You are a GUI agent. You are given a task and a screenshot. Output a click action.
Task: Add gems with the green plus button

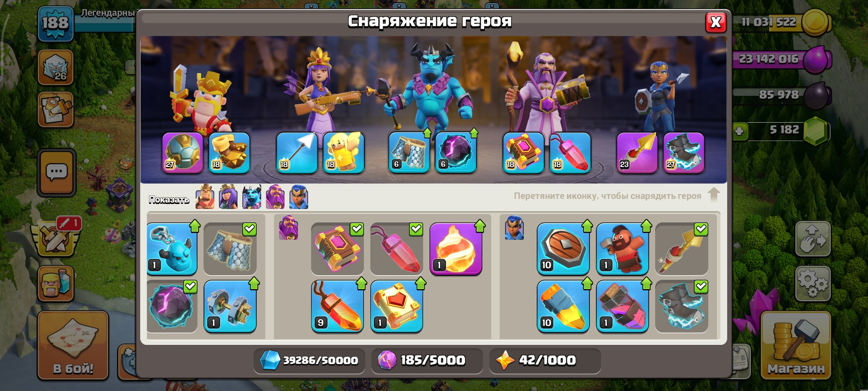click(x=739, y=131)
